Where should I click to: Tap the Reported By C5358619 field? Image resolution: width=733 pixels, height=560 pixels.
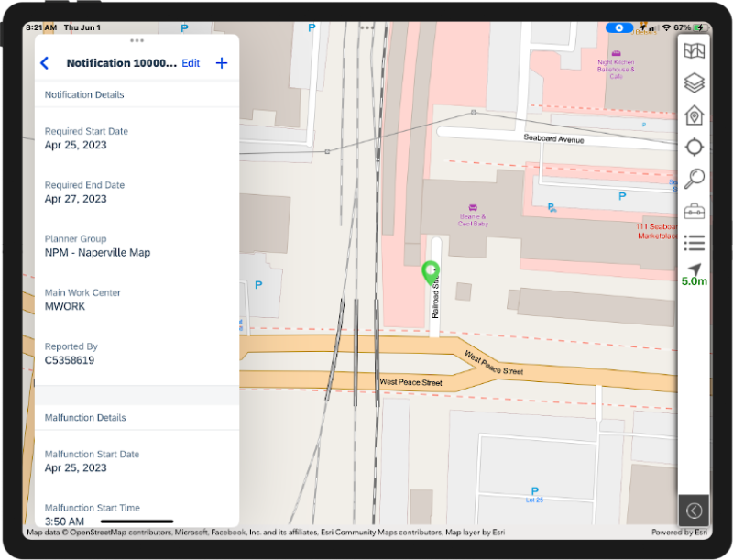[x=137, y=354]
